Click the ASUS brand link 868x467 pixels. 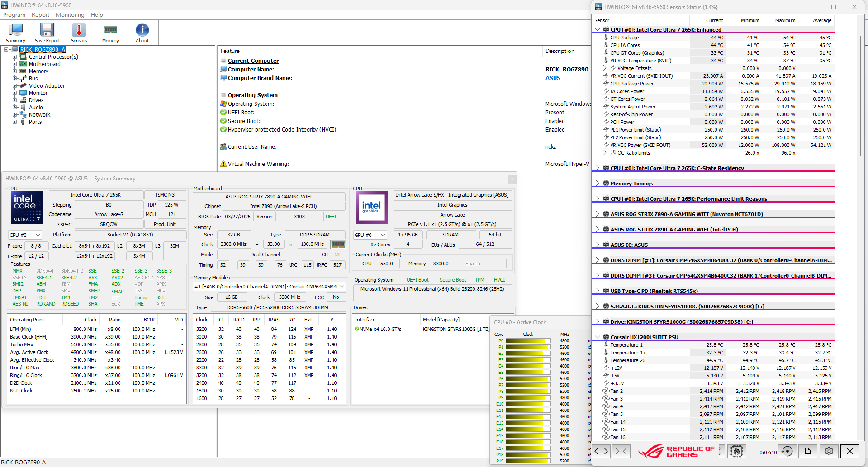click(553, 78)
